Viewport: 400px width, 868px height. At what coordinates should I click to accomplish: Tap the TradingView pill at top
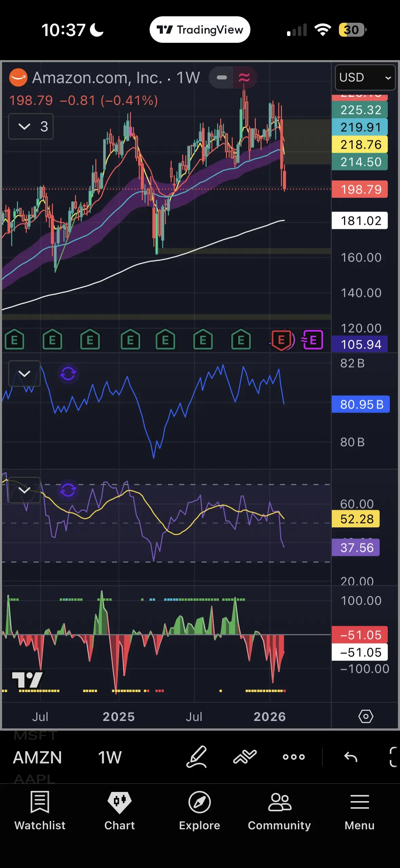pyautogui.click(x=200, y=30)
